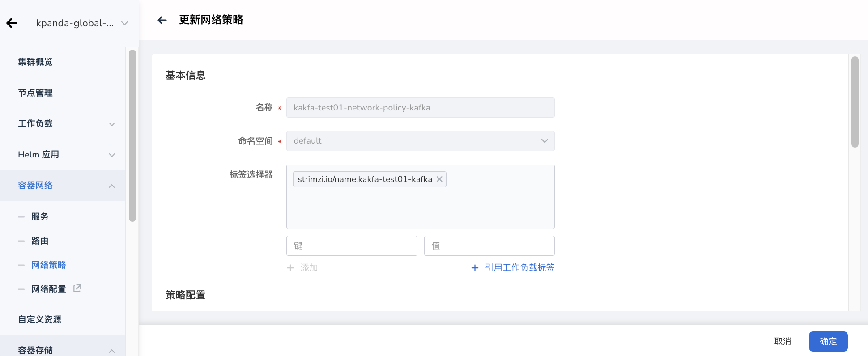Click the sidebar vertical scrollbar
Screen dimensions: 868x356
tap(132, 136)
